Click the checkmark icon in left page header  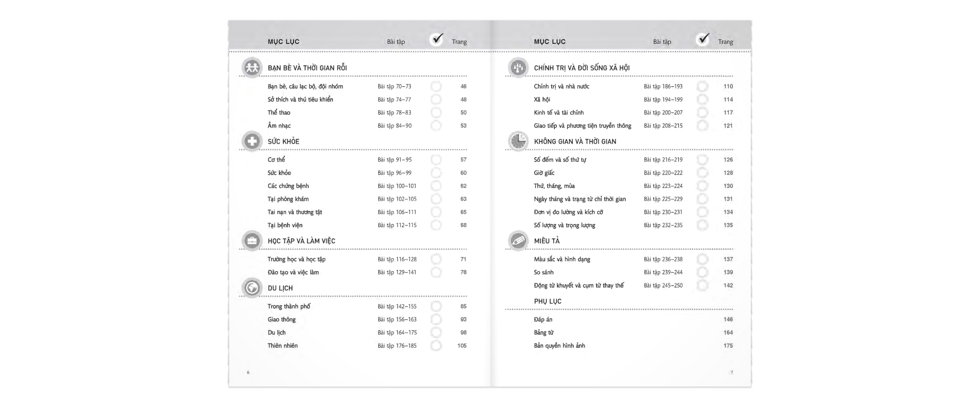click(x=437, y=39)
